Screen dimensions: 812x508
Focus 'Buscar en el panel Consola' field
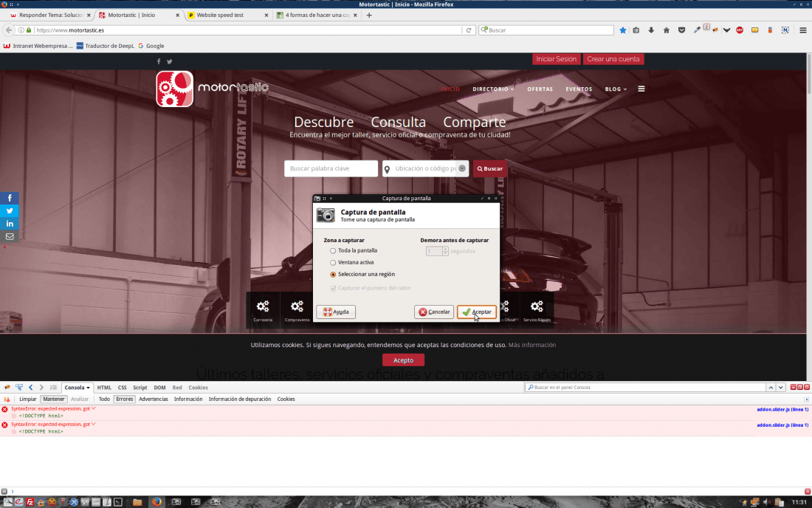point(645,388)
